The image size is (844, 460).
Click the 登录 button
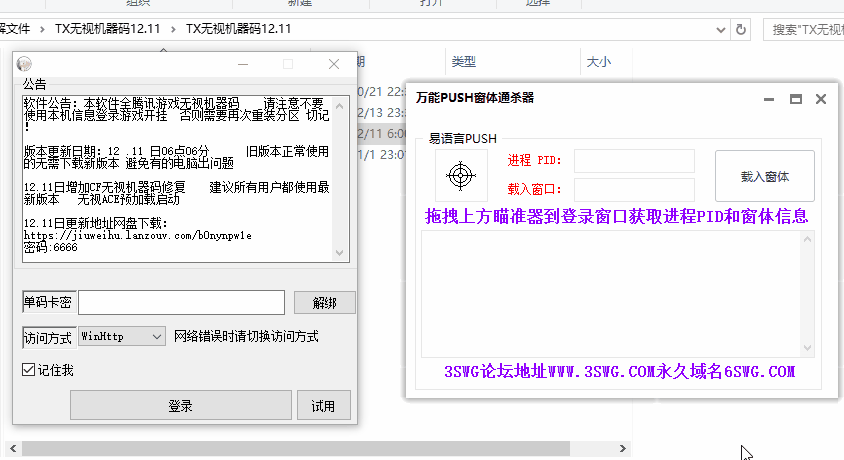coord(181,405)
